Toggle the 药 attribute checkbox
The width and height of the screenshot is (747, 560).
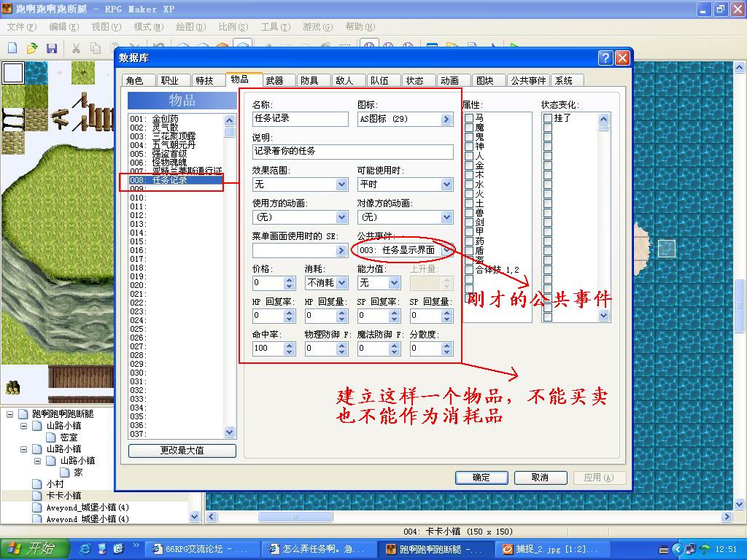coord(469,241)
